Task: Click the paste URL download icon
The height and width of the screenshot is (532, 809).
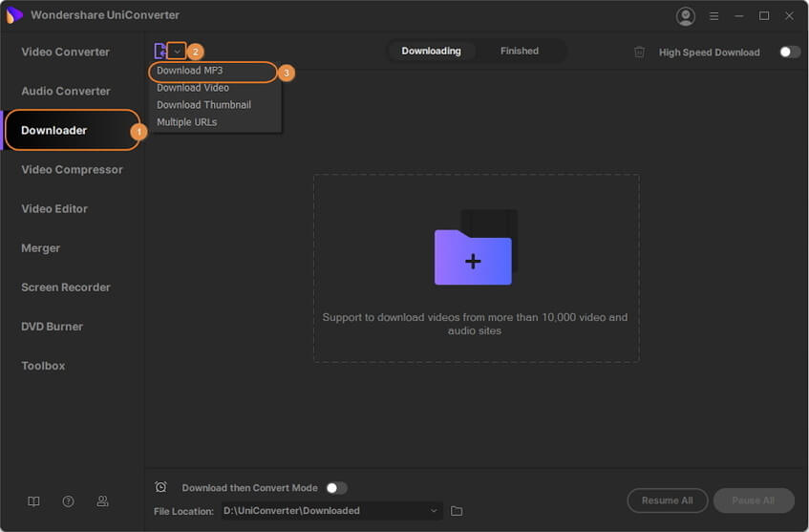Action: click(x=160, y=51)
